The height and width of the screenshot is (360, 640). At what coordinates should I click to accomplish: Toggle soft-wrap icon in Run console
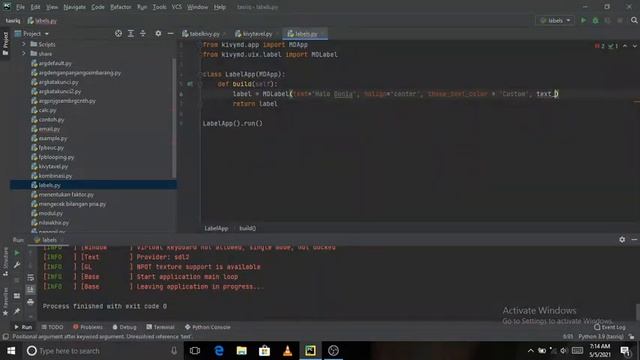click(31, 278)
